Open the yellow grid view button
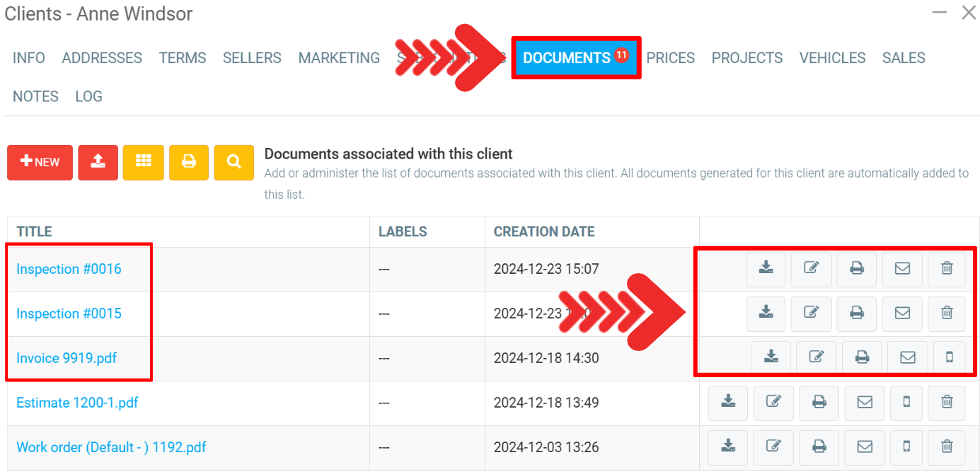 [x=143, y=162]
